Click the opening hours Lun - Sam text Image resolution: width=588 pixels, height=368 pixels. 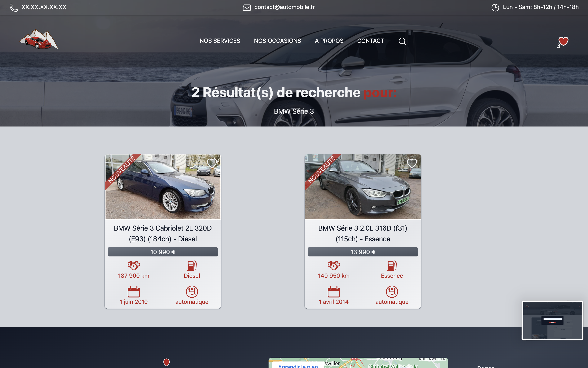coord(541,7)
